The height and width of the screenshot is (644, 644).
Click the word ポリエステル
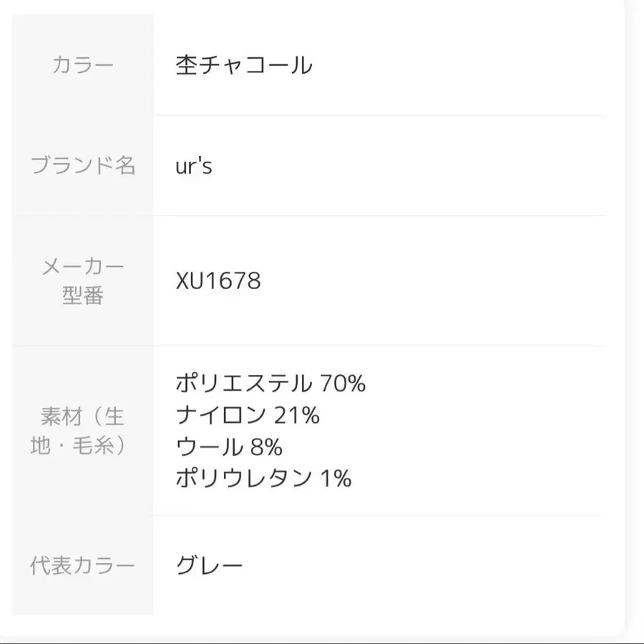point(243,384)
